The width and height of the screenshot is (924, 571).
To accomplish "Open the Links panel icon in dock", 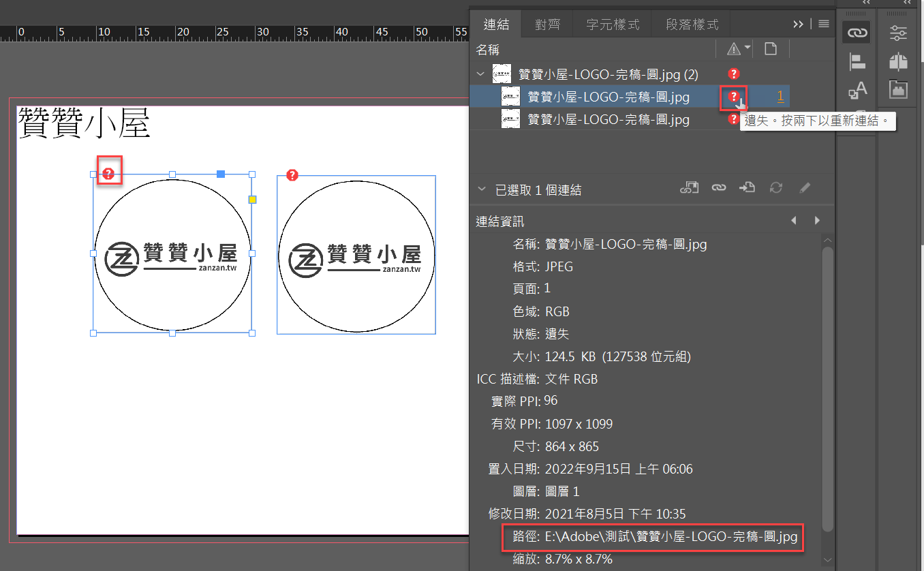I will point(856,31).
